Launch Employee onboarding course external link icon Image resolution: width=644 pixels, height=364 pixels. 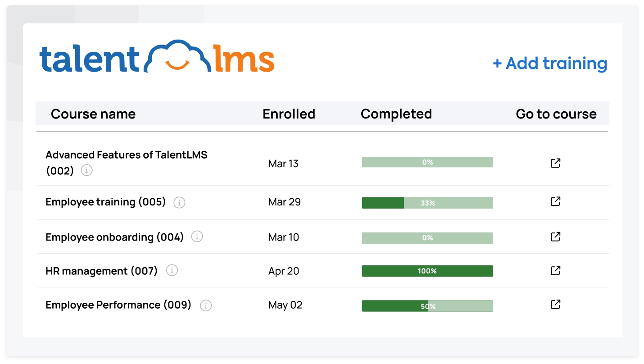click(556, 237)
